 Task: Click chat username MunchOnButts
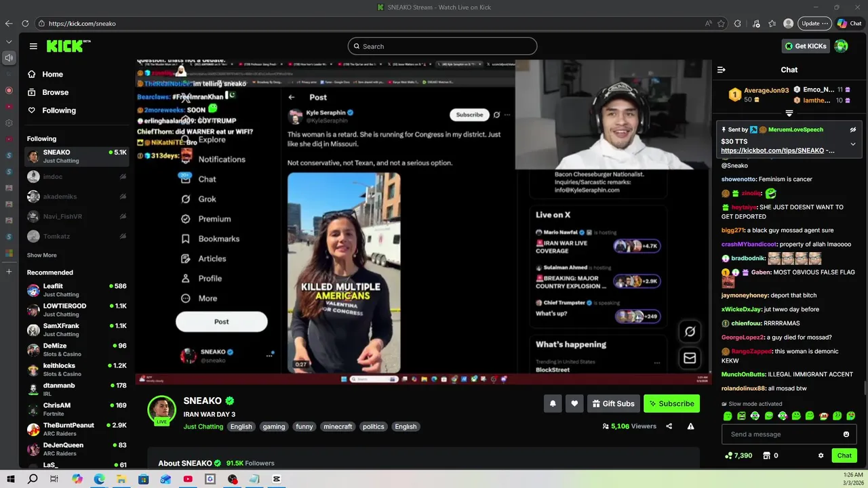(x=743, y=374)
